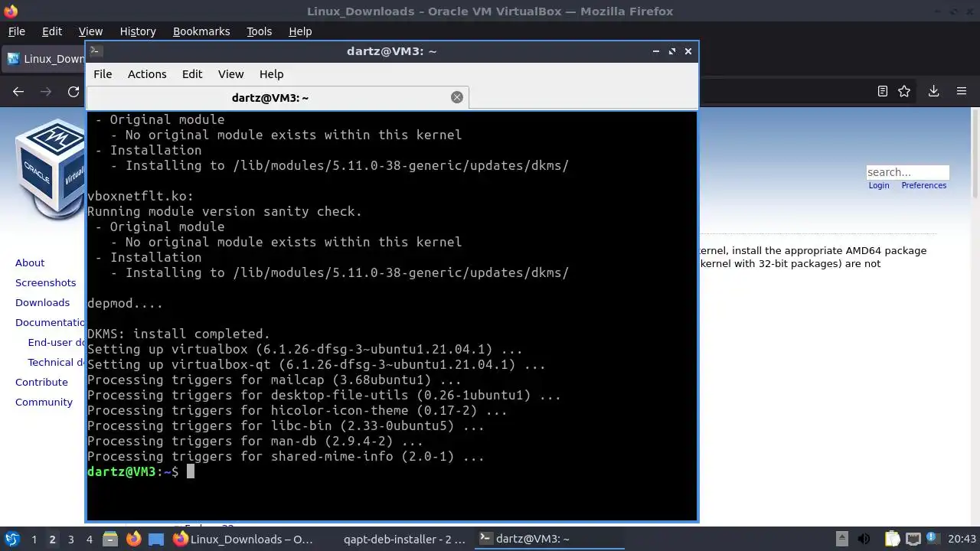The width and height of the screenshot is (980, 551).
Task: Switch to workspace 1
Action: coord(34,540)
